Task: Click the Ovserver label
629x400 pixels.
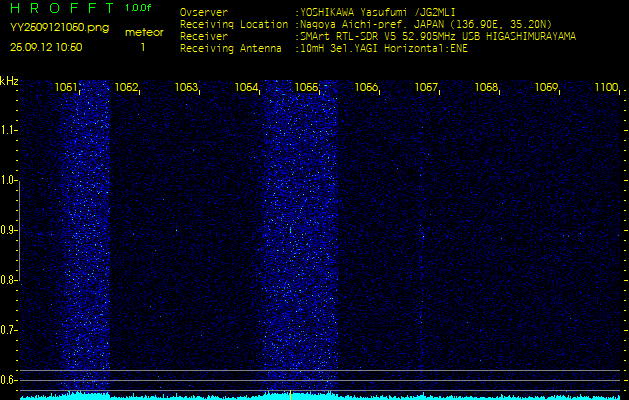Action: click(204, 12)
